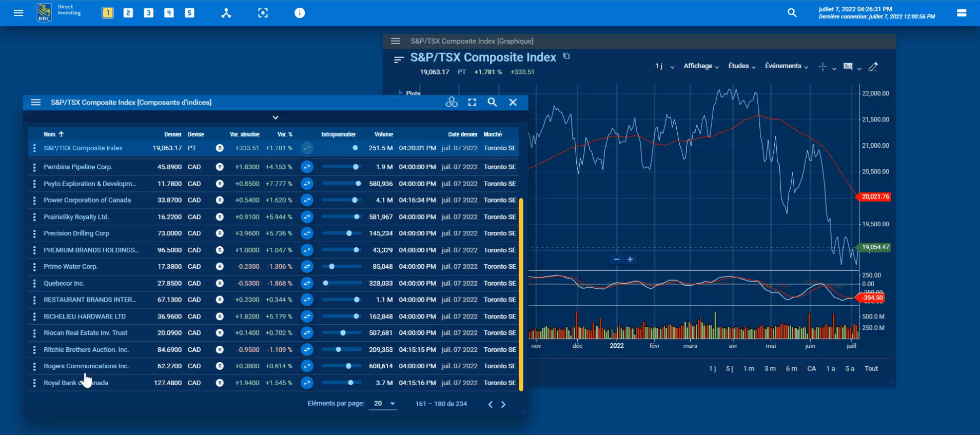The height and width of the screenshot is (435, 980).
Task: Open row options menu for Quebecor Inc.
Action: point(34,283)
